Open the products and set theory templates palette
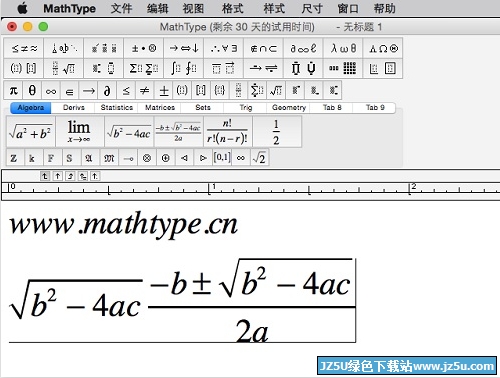Viewport: 500px width, 378px height. [x=303, y=68]
